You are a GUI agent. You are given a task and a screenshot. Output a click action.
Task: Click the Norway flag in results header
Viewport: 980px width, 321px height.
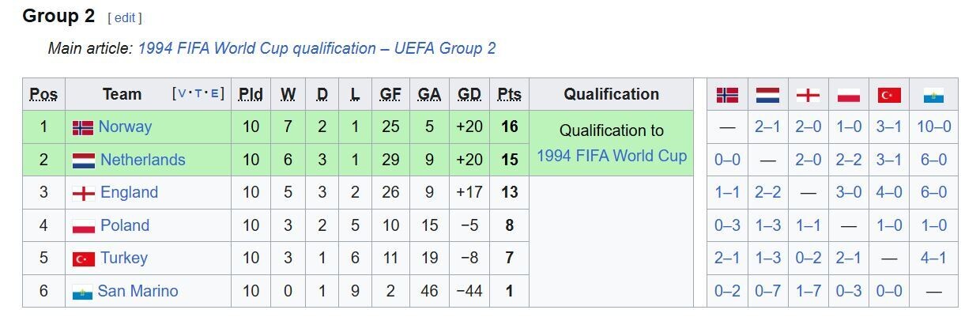(x=727, y=95)
